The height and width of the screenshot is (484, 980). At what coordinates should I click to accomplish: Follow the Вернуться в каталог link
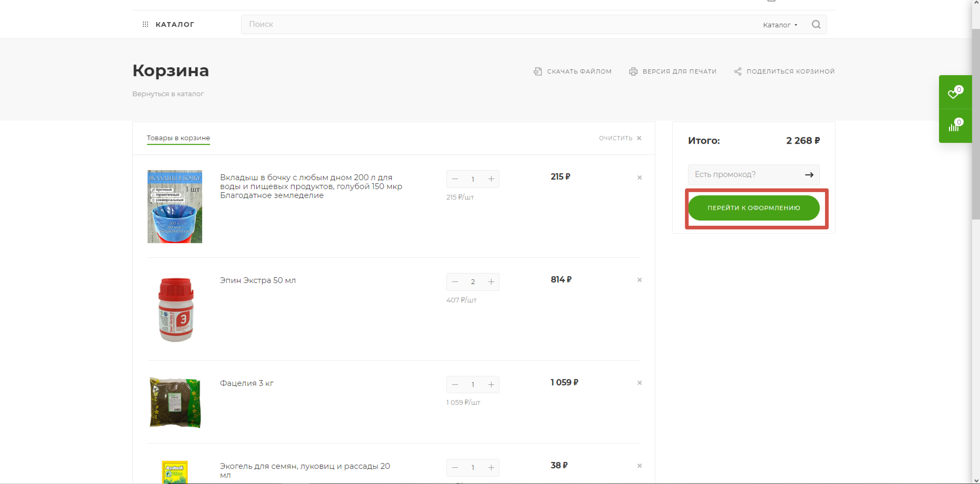click(168, 94)
